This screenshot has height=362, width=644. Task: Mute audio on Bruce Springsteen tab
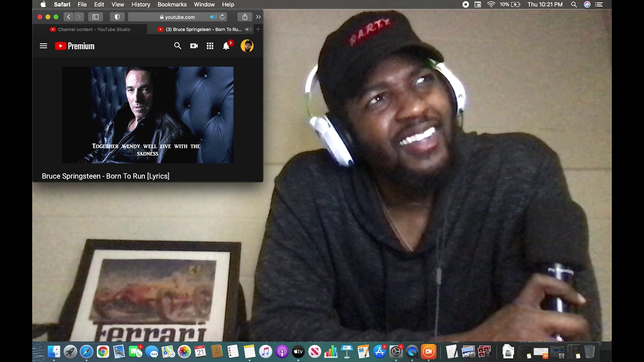coord(248,29)
